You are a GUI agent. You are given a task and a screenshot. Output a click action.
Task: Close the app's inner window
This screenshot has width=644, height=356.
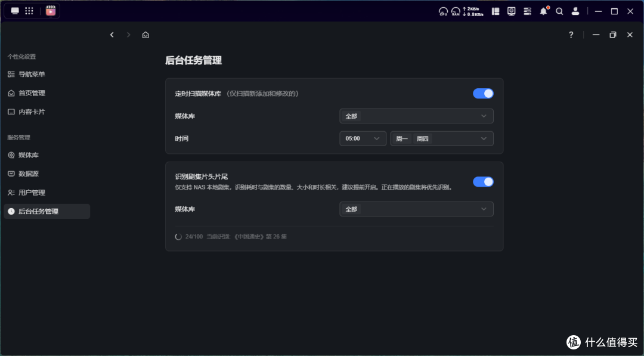click(630, 35)
